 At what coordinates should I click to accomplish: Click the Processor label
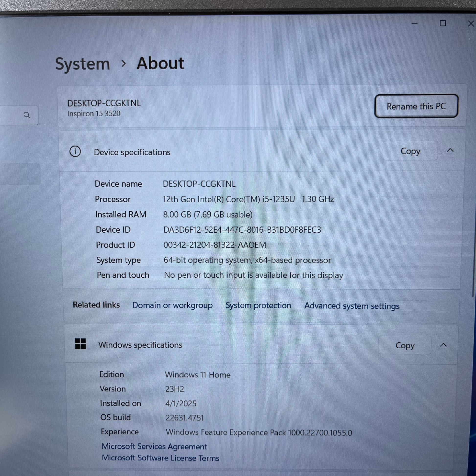[113, 199]
